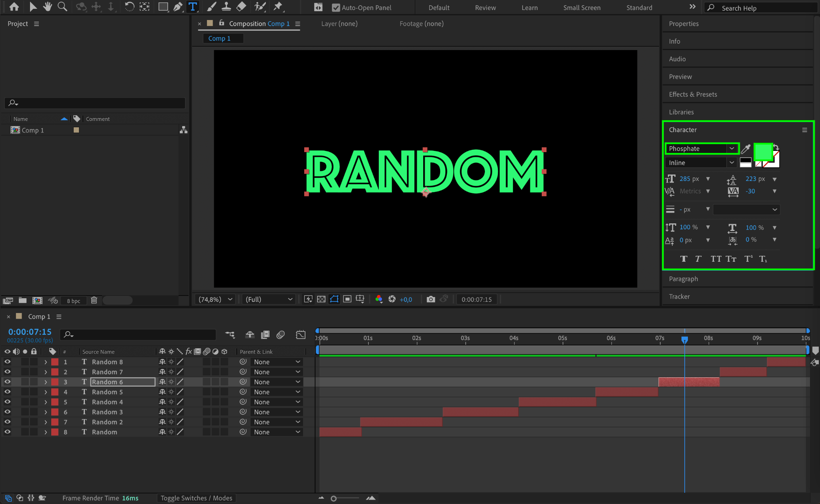Open the Phosphate font family dropdown

tap(731, 149)
